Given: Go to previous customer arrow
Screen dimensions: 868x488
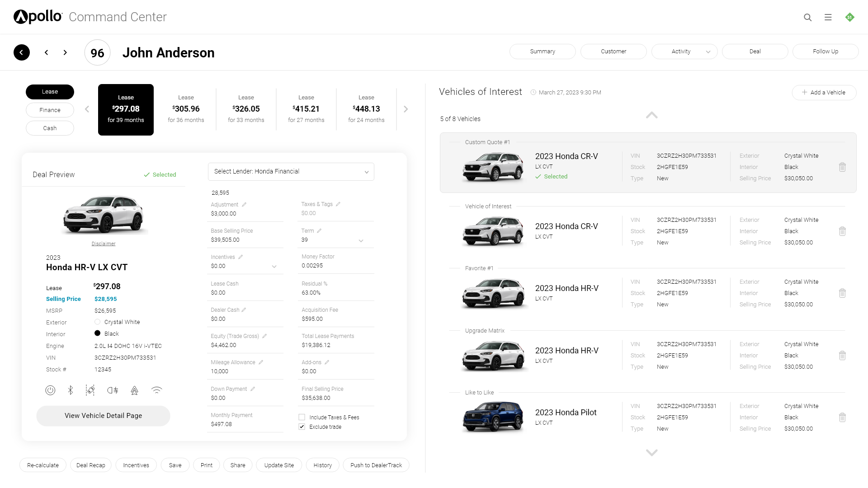Looking at the screenshot, I should coord(46,52).
